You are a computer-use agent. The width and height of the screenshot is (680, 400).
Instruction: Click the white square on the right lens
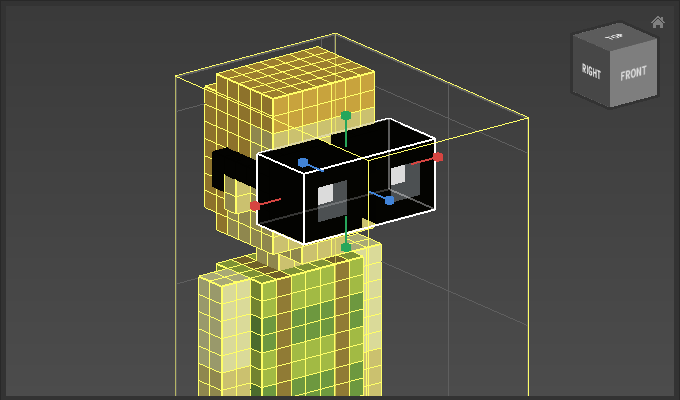[x=398, y=175]
